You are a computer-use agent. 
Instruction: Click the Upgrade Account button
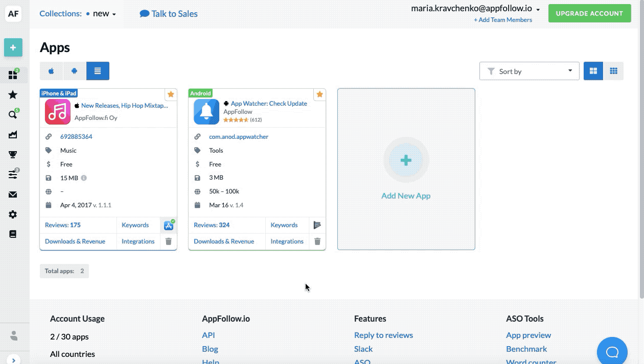[589, 14]
